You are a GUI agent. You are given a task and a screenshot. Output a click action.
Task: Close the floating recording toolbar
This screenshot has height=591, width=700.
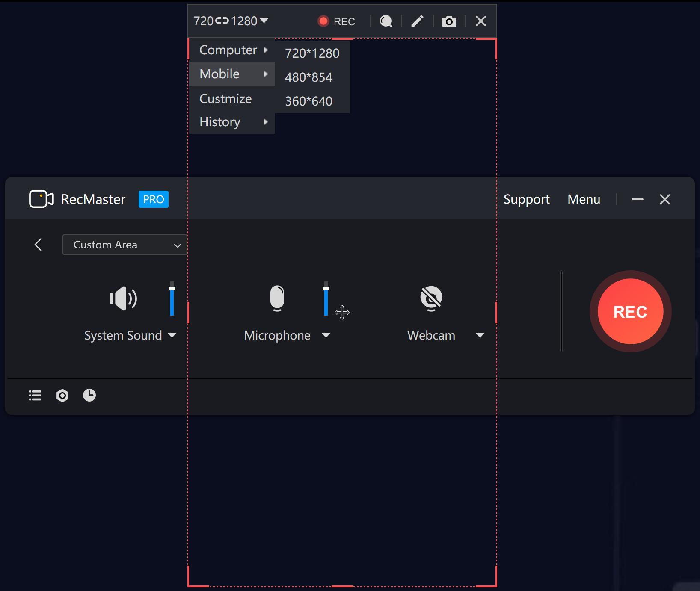[481, 21]
